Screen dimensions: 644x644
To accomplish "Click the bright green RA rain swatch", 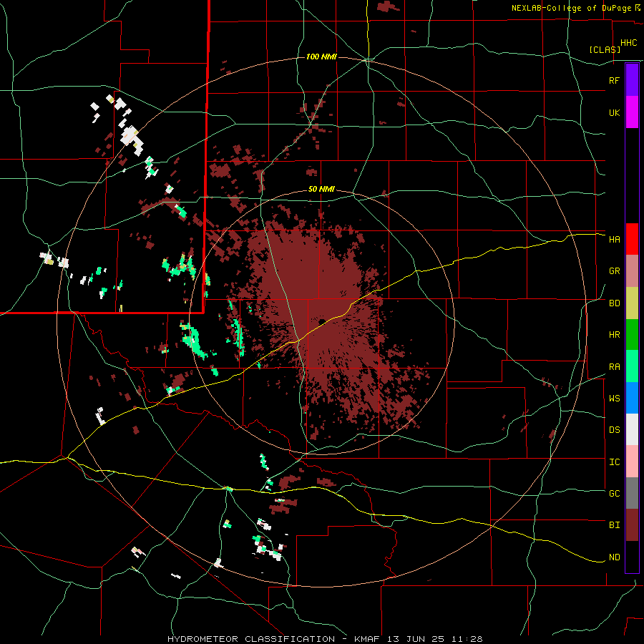I will tap(632, 366).
